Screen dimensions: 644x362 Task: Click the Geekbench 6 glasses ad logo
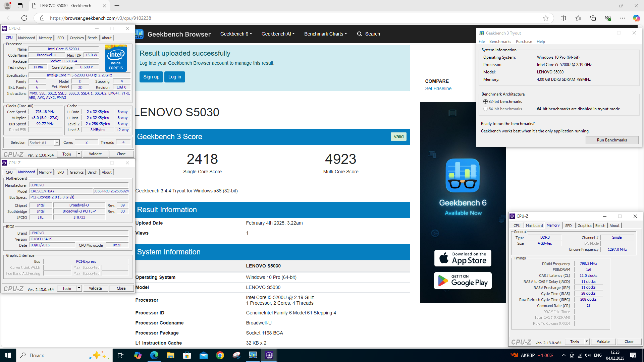tap(463, 176)
